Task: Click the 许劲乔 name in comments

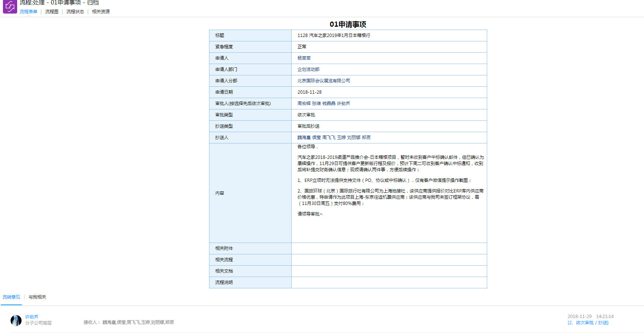Action: pyautogui.click(x=32, y=317)
